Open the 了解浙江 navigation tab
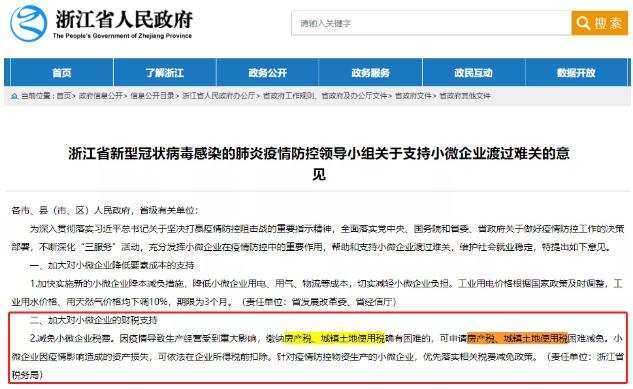Image resolution: width=633 pixels, height=389 pixels. tap(165, 73)
